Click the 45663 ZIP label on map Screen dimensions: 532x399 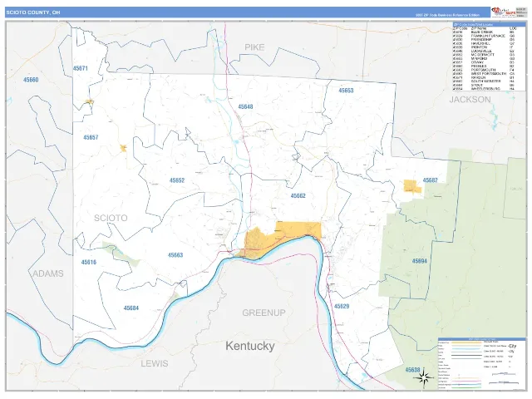[x=175, y=255]
